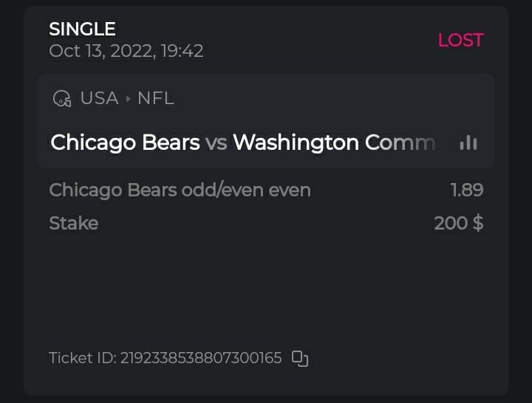This screenshot has width=532, height=403.
Task: Click the arrow between USA and NFL
Action: pos(129,99)
